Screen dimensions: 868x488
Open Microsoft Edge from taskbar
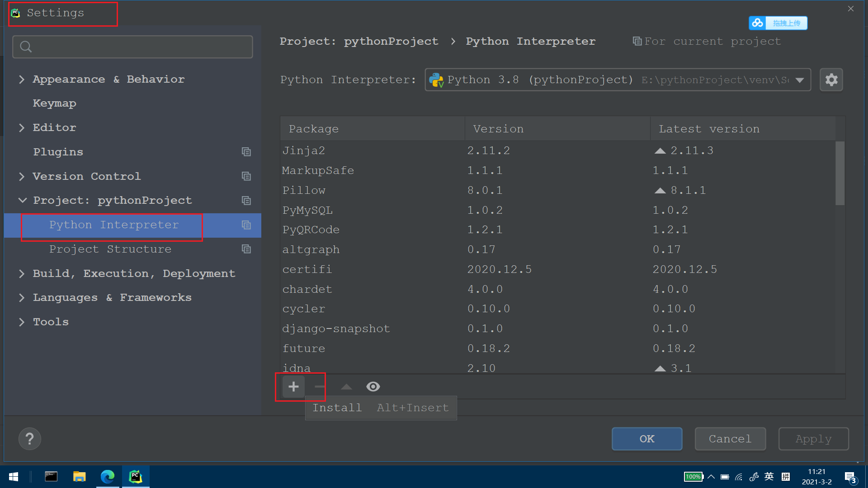tap(108, 477)
